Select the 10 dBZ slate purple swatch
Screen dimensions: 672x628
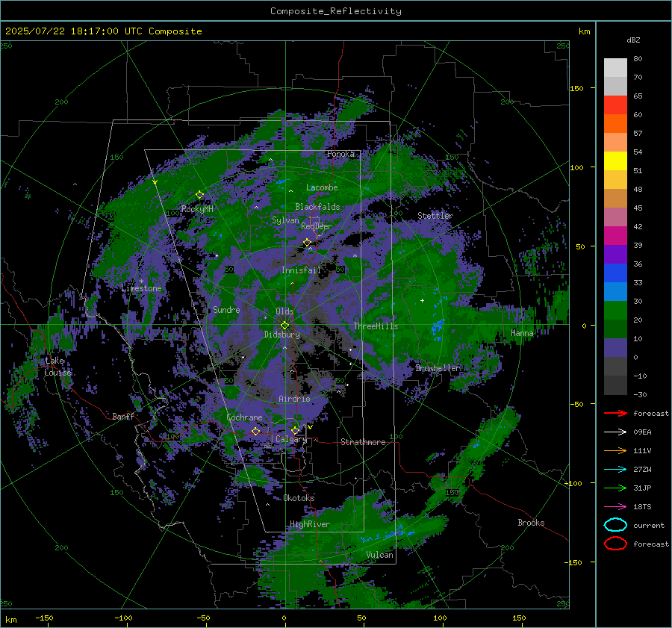click(615, 348)
